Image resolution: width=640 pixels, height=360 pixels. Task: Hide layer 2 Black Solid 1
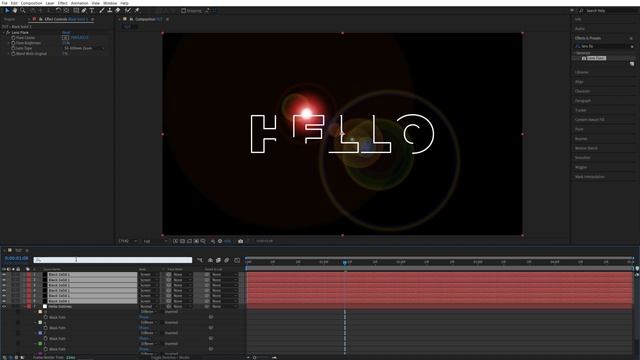click(4, 280)
